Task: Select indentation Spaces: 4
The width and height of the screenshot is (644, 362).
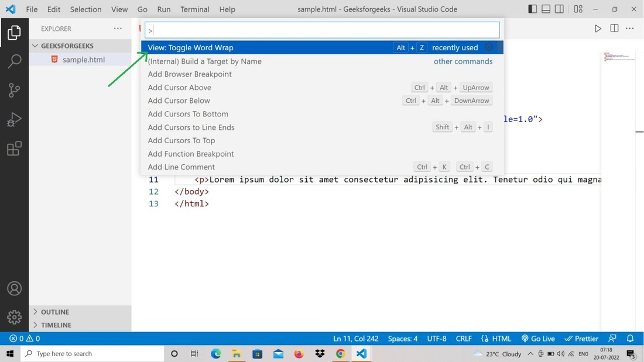Action: [403, 339]
